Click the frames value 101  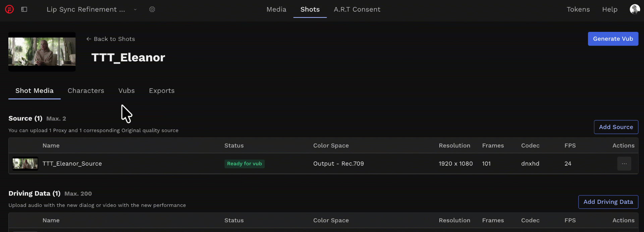click(486, 164)
